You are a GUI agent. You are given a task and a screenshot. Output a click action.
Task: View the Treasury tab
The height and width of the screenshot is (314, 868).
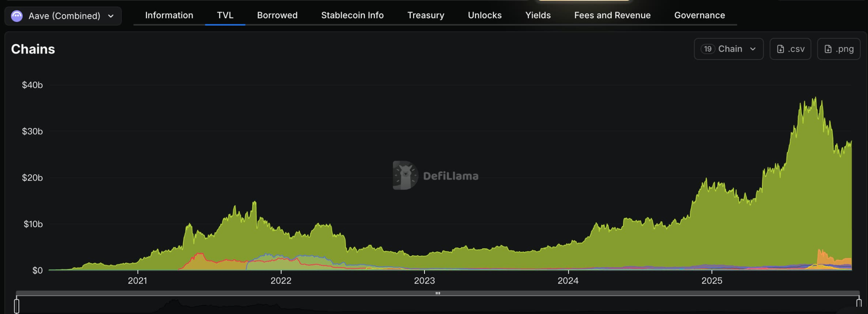pos(426,15)
